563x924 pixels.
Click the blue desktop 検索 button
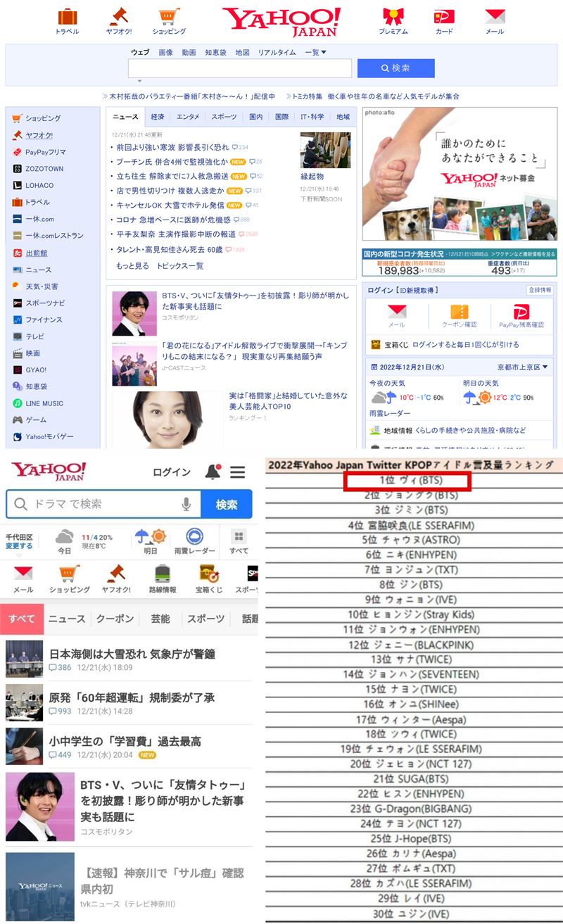tap(396, 68)
